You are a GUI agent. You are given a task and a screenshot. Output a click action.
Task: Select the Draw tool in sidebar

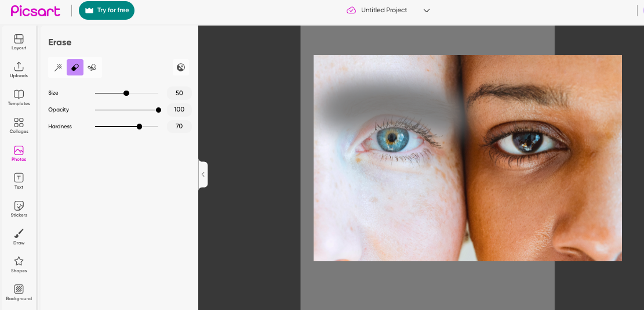click(19, 237)
